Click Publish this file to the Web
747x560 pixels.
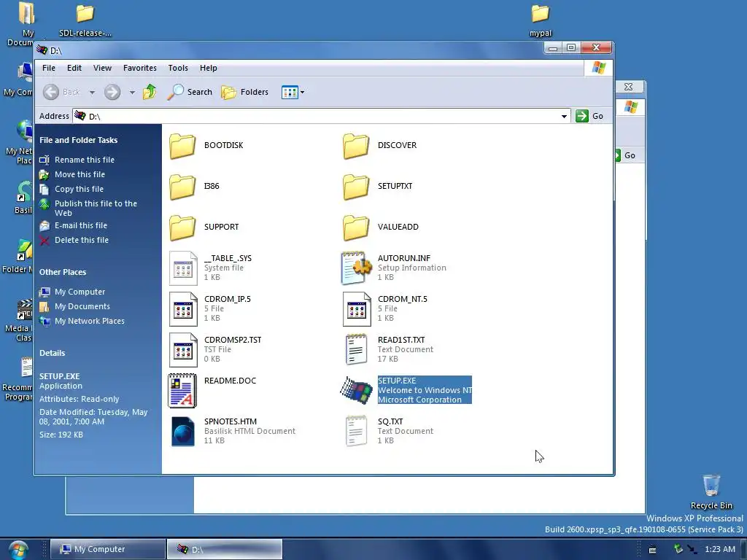click(96, 208)
